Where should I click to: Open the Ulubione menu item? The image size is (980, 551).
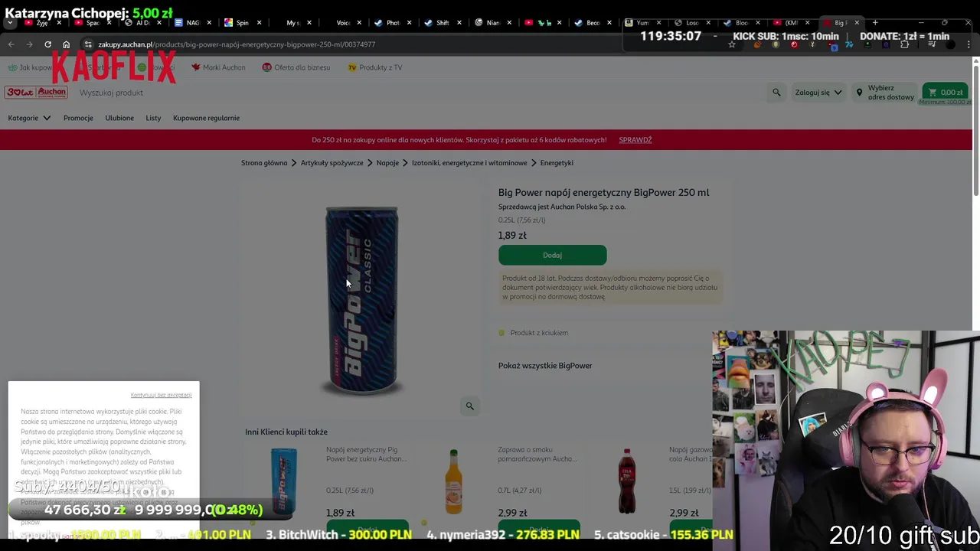click(x=119, y=118)
